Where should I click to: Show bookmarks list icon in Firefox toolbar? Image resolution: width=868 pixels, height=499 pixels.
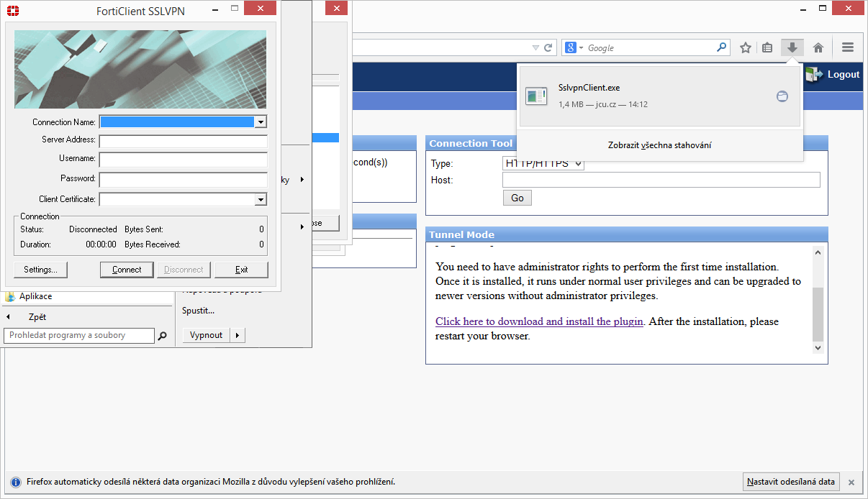(767, 47)
